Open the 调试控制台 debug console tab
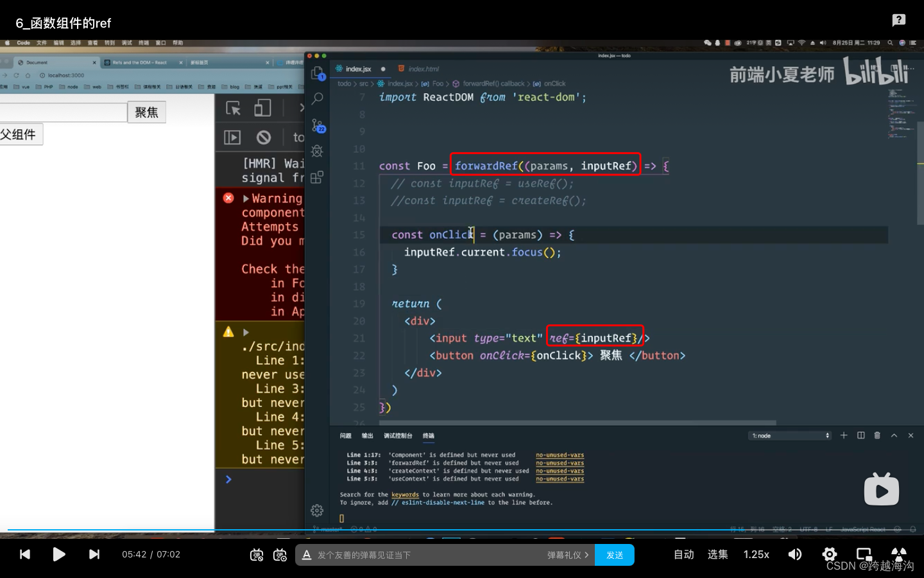The height and width of the screenshot is (578, 924). 398,435
